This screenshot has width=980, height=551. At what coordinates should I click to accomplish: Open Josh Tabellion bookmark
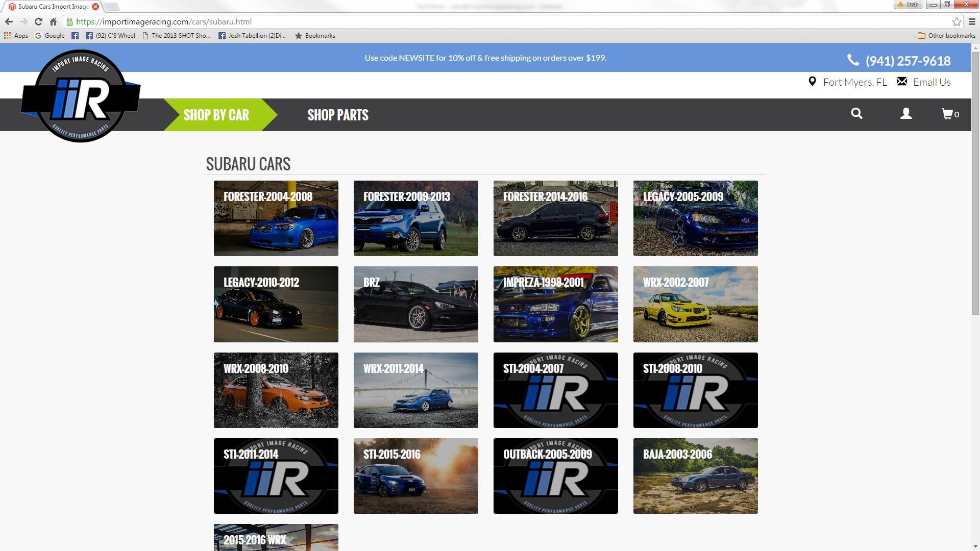(x=252, y=36)
